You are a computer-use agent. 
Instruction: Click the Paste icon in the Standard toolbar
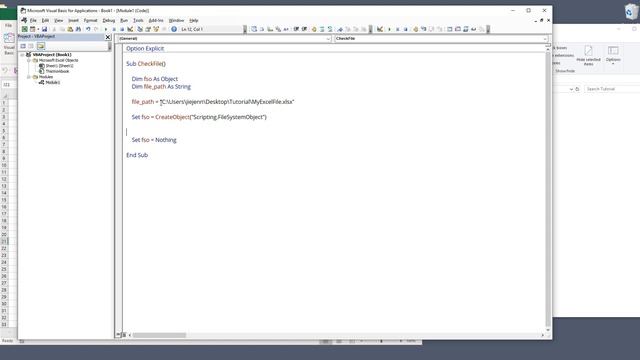pos(70,29)
